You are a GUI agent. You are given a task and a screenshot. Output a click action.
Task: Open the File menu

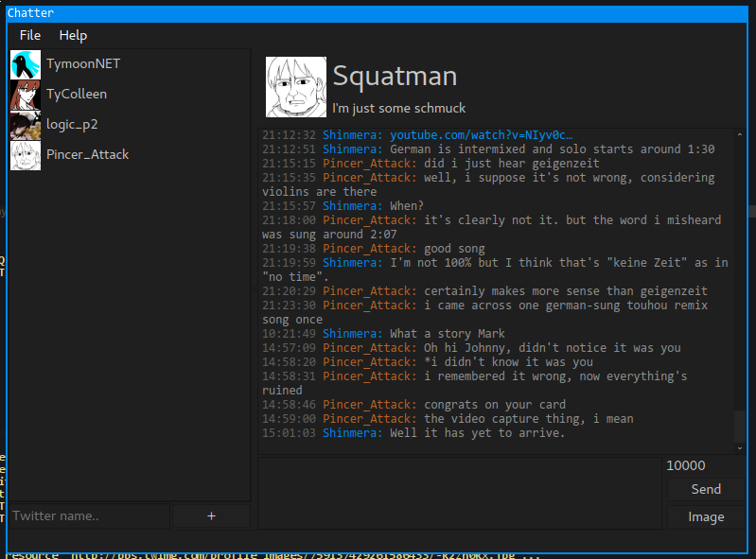[x=30, y=35]
